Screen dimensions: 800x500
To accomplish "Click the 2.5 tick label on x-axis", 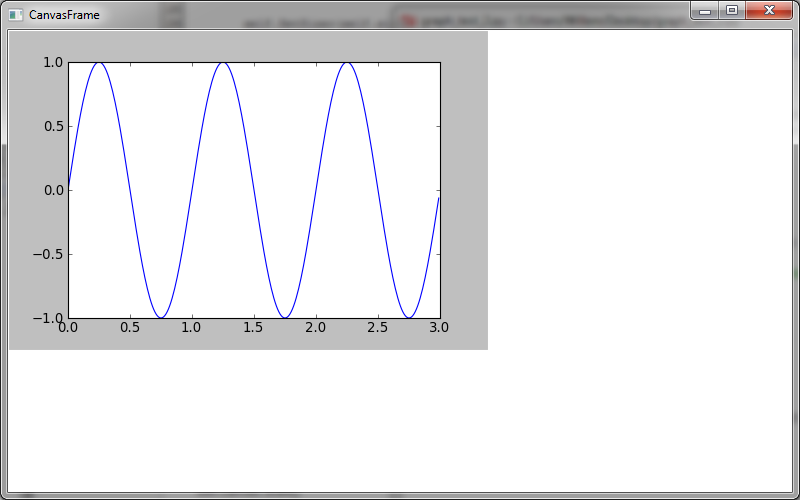I will click(x=377, y=328).
